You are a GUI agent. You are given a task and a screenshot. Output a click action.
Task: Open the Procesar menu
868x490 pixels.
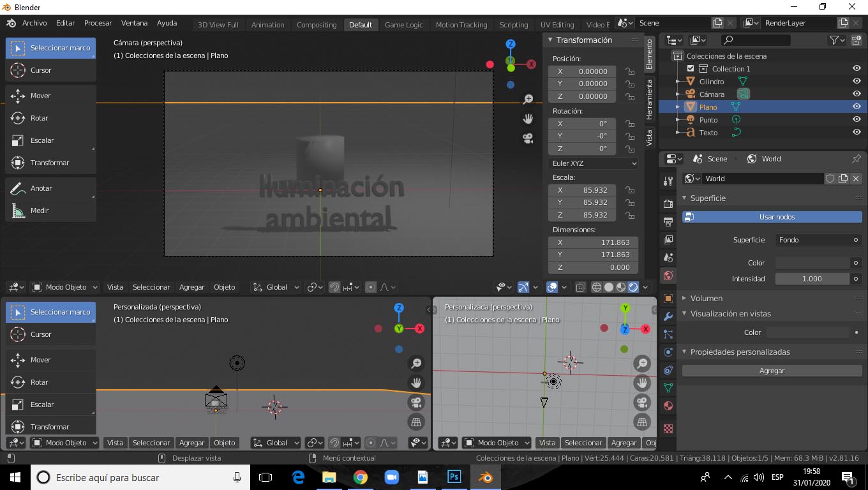[x=98, y=23]
